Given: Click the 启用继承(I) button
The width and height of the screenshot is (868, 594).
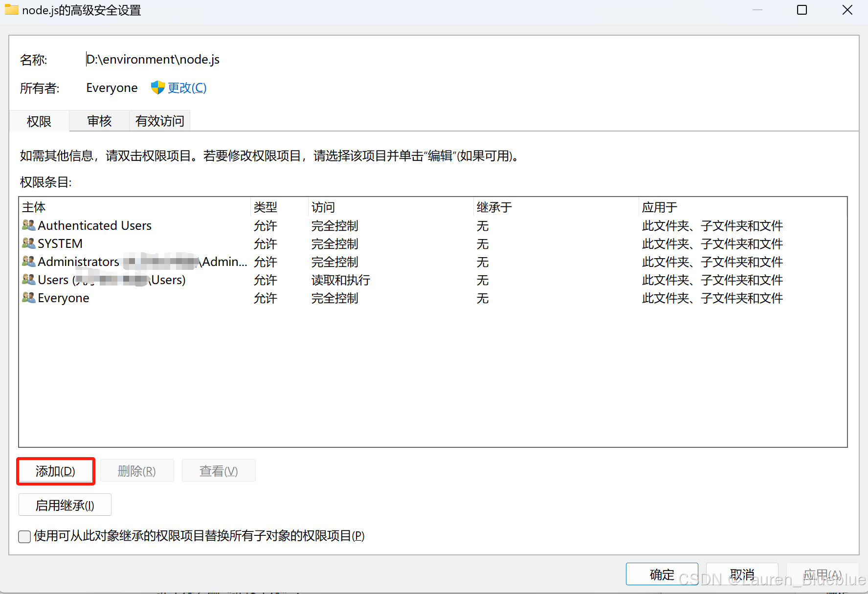Looking at the screenshot, I should point(65,505).
